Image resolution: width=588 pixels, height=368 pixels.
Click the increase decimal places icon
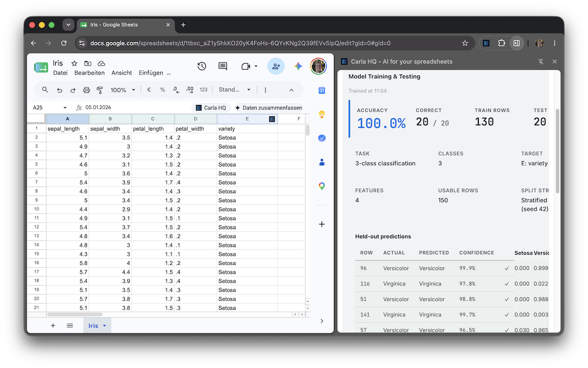click(190, 90)
